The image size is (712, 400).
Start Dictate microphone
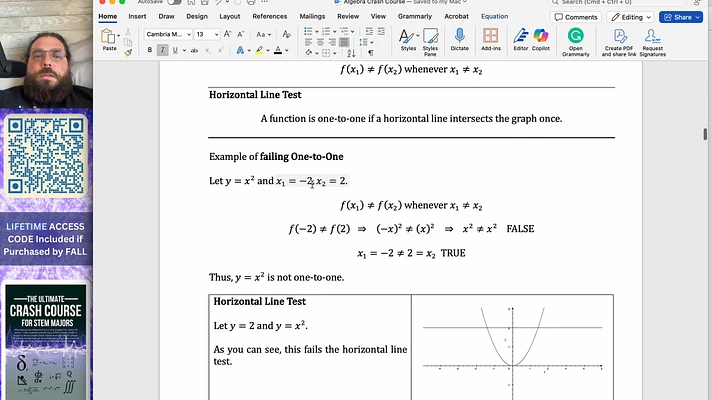coord(460,39)
